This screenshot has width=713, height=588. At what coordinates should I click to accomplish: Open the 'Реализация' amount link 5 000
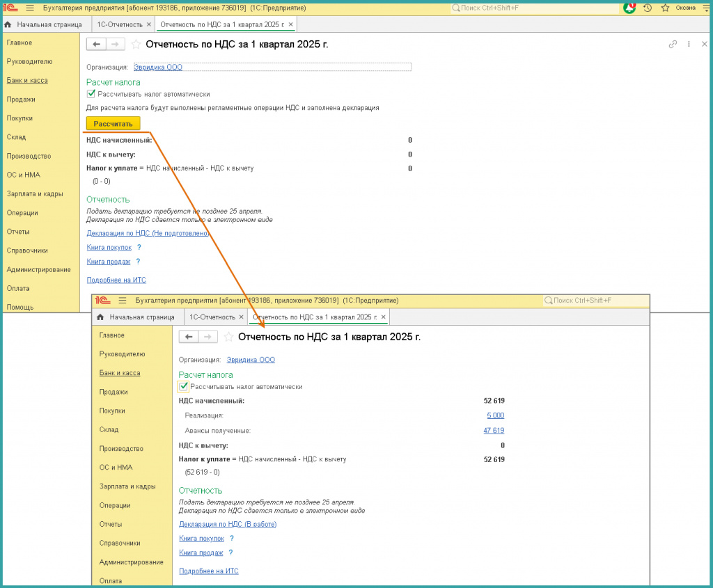click(x=496, y=415)
